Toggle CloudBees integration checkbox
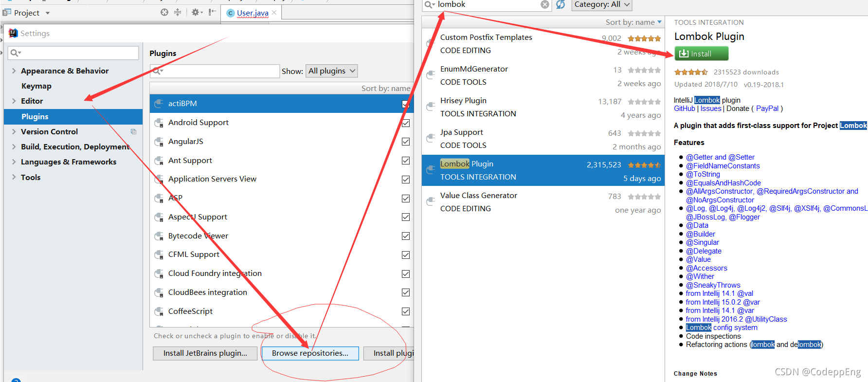Image resolution: width=868 pixels, height=382 pixels. (406, 292)
